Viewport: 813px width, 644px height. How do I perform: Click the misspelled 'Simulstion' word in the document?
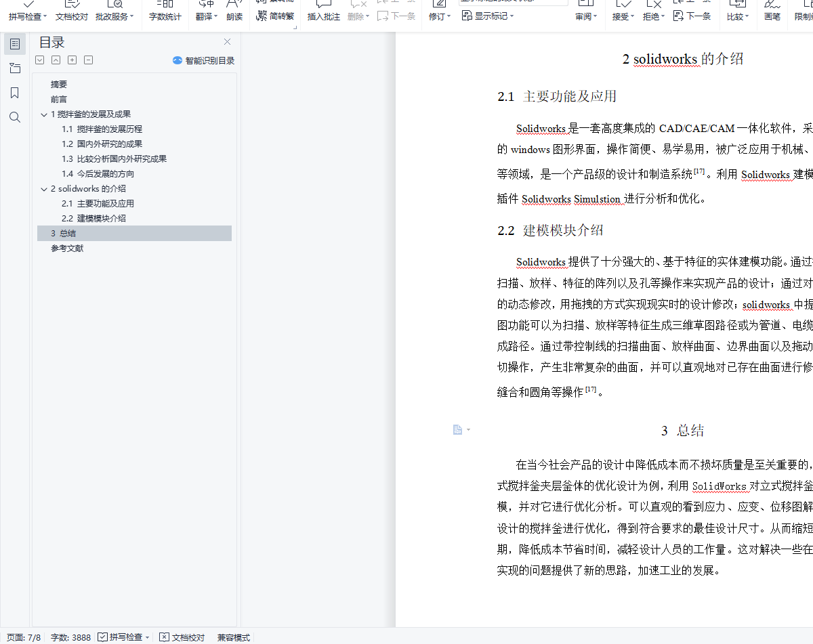click(597, 199)
